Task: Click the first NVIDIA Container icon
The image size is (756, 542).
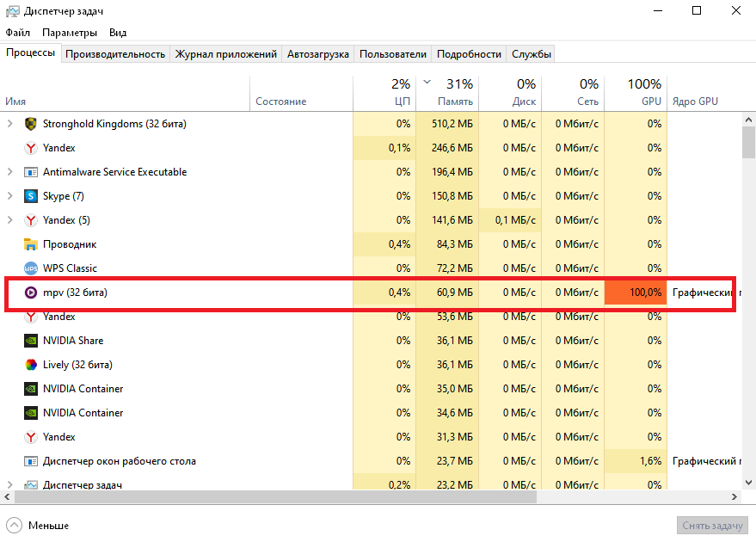Action: pyautogui.click(x=31, y=389)
